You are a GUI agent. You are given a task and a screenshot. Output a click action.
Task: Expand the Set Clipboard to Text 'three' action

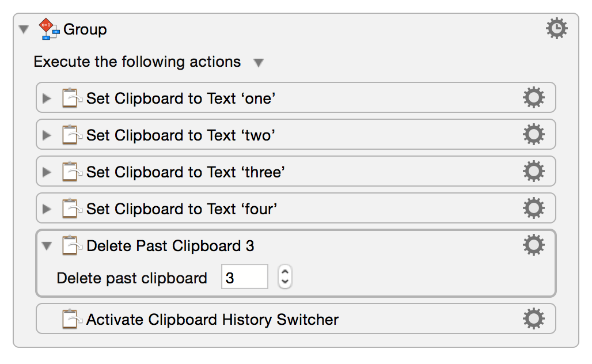[x=47, y=172]
